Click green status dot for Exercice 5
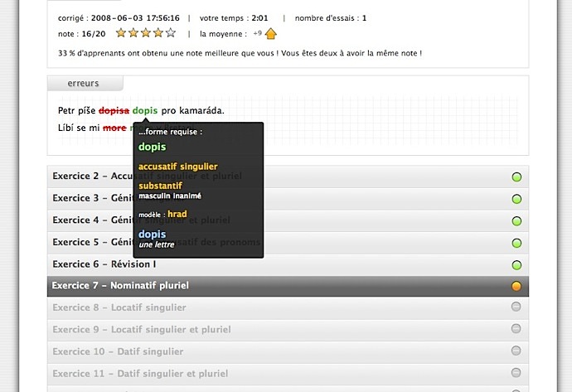 coord(516,243)
